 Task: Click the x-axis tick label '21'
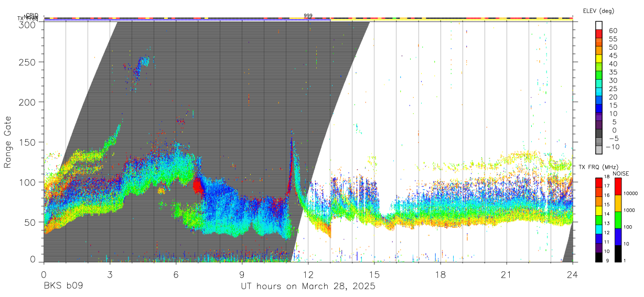tap(507, 274)
